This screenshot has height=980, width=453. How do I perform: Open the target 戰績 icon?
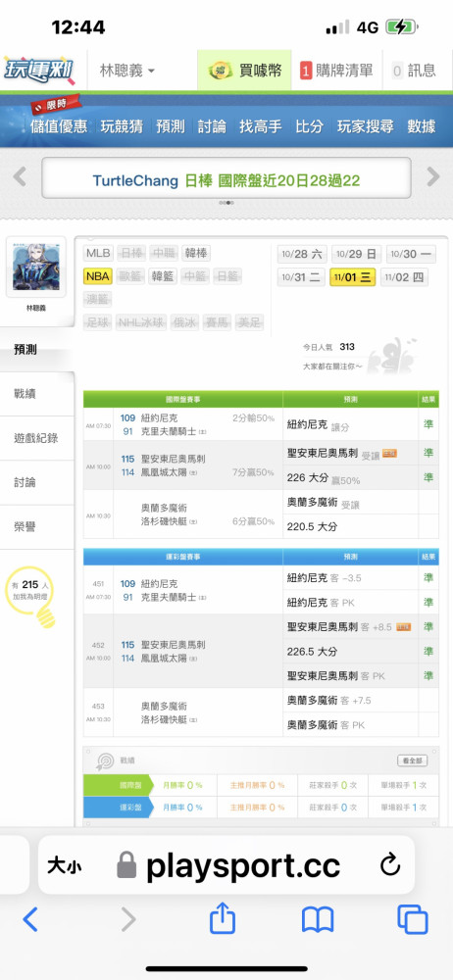tap(105, 760)
